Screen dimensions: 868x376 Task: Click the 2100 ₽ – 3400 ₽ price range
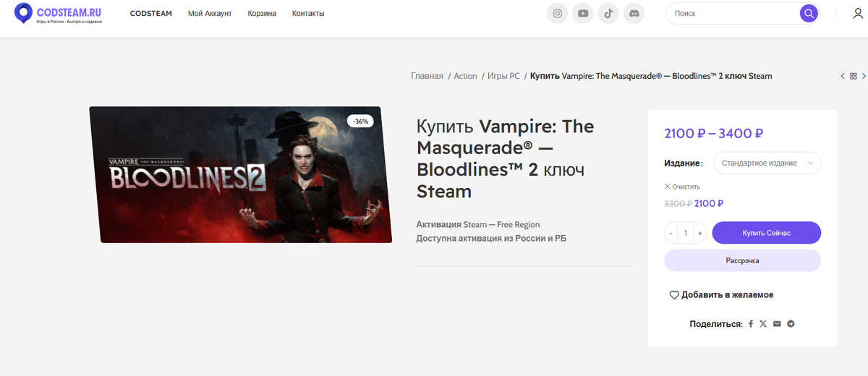[x=714, y=133]
